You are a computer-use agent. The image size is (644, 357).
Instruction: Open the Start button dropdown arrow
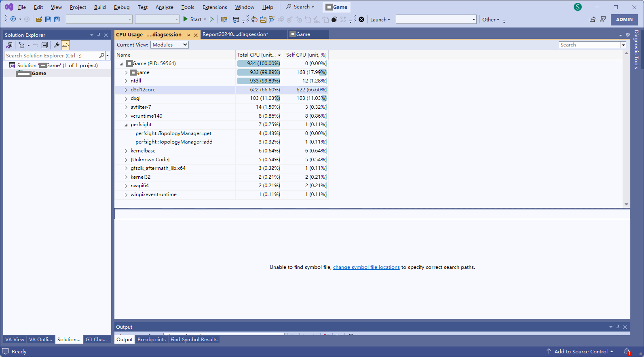[205, 19]
